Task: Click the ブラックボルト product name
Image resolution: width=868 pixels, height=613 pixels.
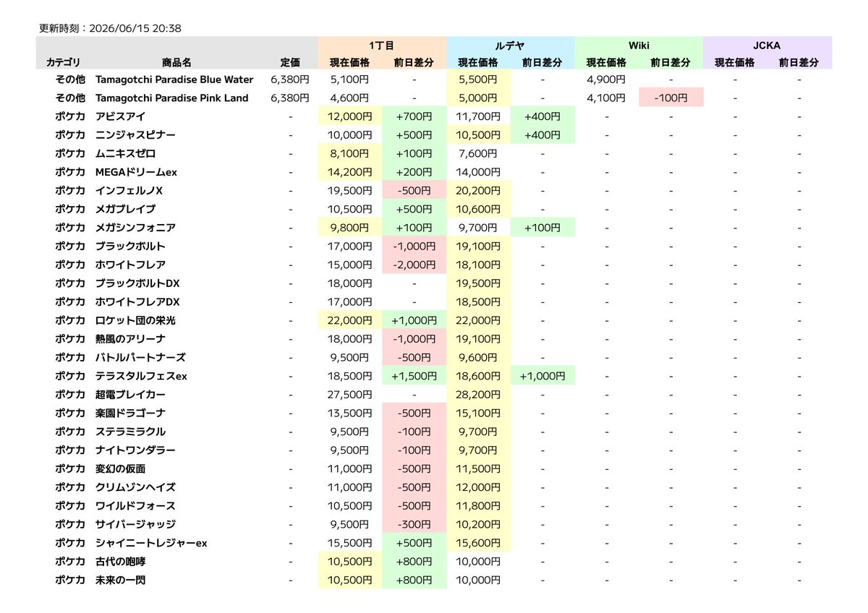Action: click(x=130, y=247)
